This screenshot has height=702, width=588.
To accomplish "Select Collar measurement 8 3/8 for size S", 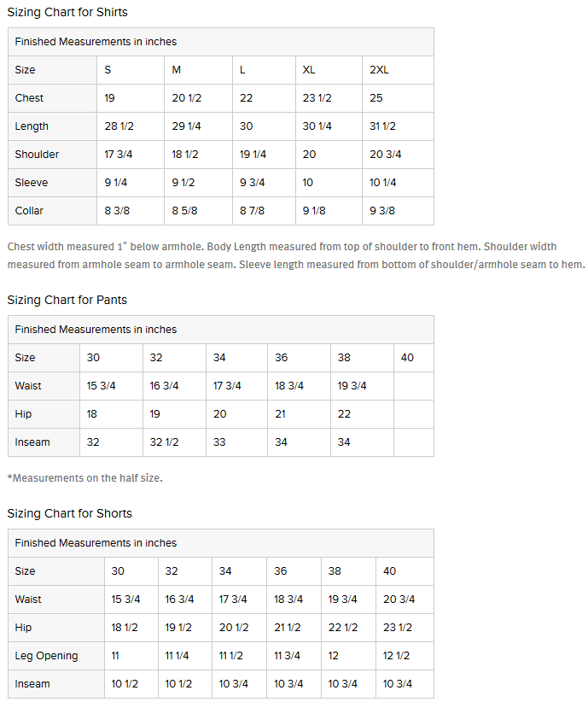I will click(x=117, y=211).
